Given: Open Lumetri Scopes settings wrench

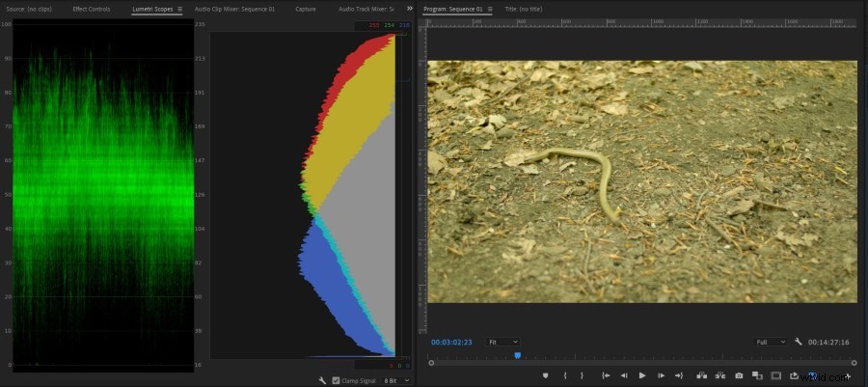Looking at the screenshot, I should (322, 381).
